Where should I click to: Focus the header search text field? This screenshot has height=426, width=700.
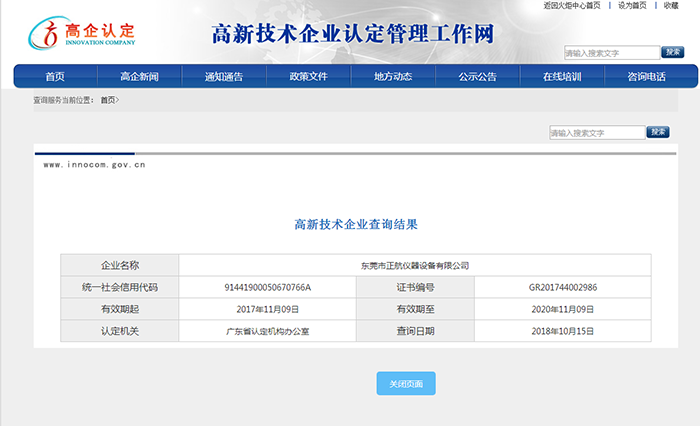click(611, 53)
